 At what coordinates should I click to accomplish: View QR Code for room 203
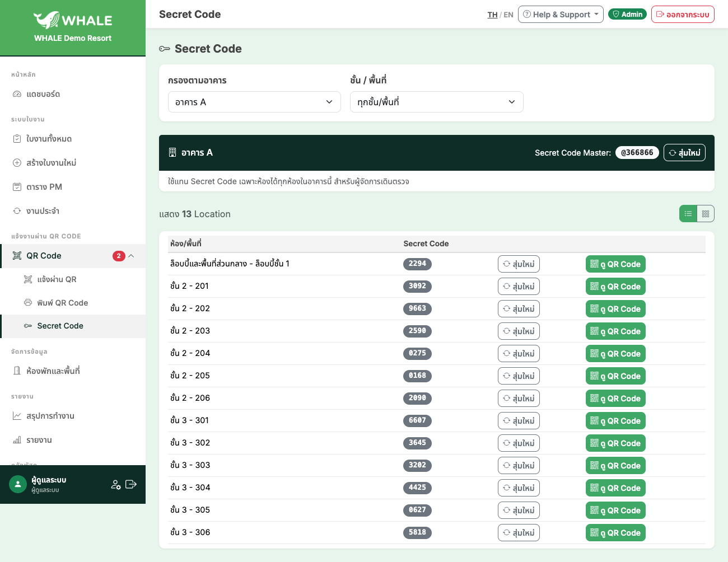(615, 331)
